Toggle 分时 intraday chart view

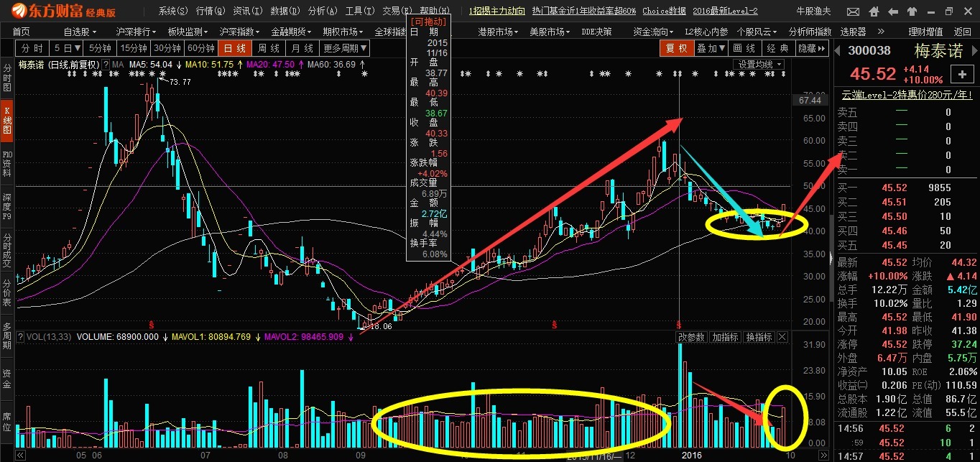tap(32, 48)
